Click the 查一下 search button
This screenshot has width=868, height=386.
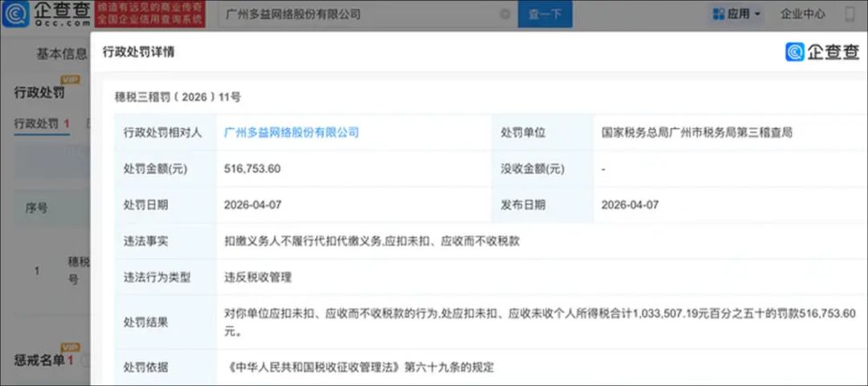tap(545, 14)
